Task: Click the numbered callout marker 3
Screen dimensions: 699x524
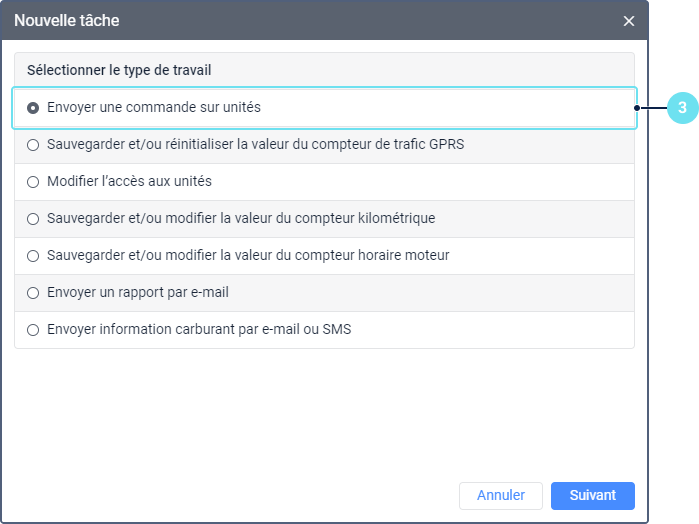Action: pyautogui.click(x=682, y=108)
